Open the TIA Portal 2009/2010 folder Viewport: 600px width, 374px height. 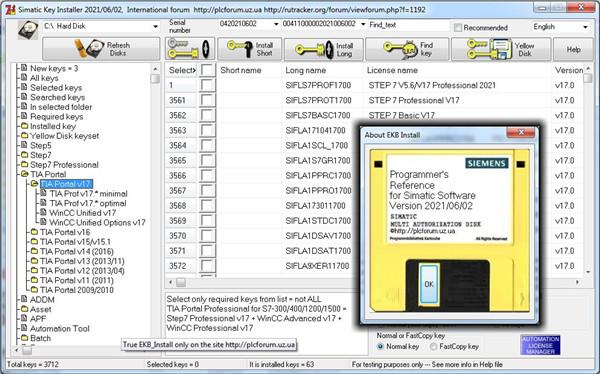tap(77, 290)
